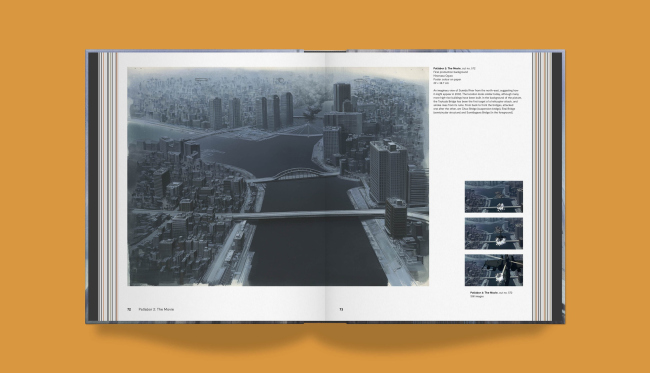Click the orange background beside the book
The image size is (650, 373).
tap(41, 186)
